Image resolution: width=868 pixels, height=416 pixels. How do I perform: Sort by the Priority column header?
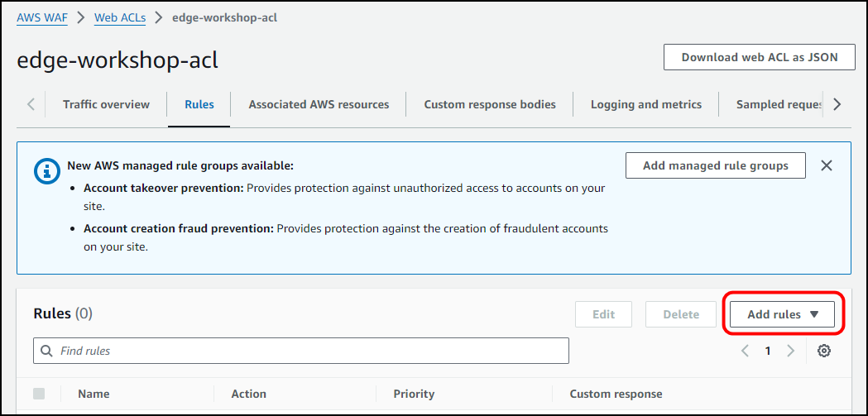point(414,394)
